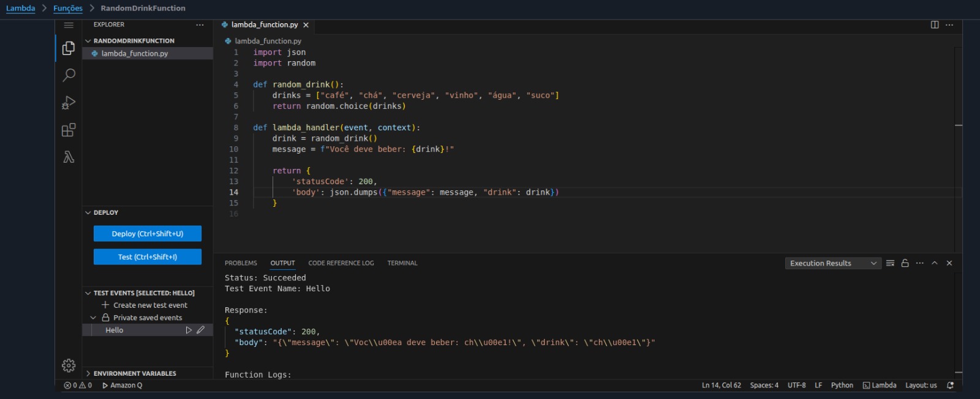Open the Manage gear icon
Image resolution: width=980 pixels, height=399 pixels.
click(x=69, y=365)
